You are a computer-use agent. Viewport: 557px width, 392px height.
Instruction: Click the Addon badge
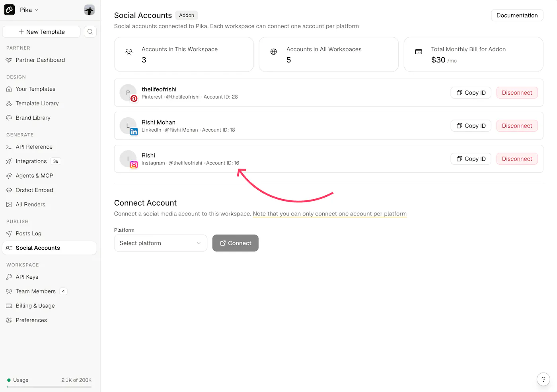point(187,15)
